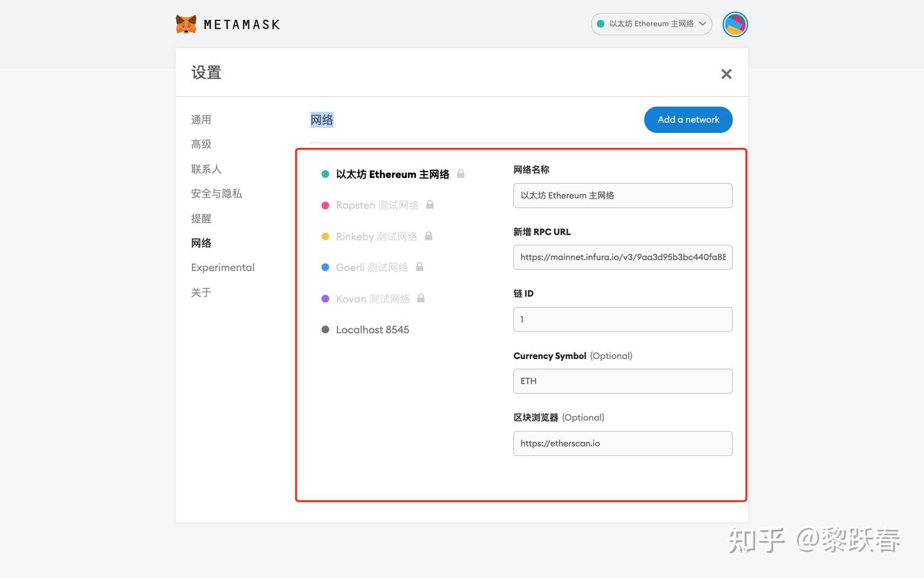Click inside the 链 ID field
This screenshot has width=924, height=578.
622,319
